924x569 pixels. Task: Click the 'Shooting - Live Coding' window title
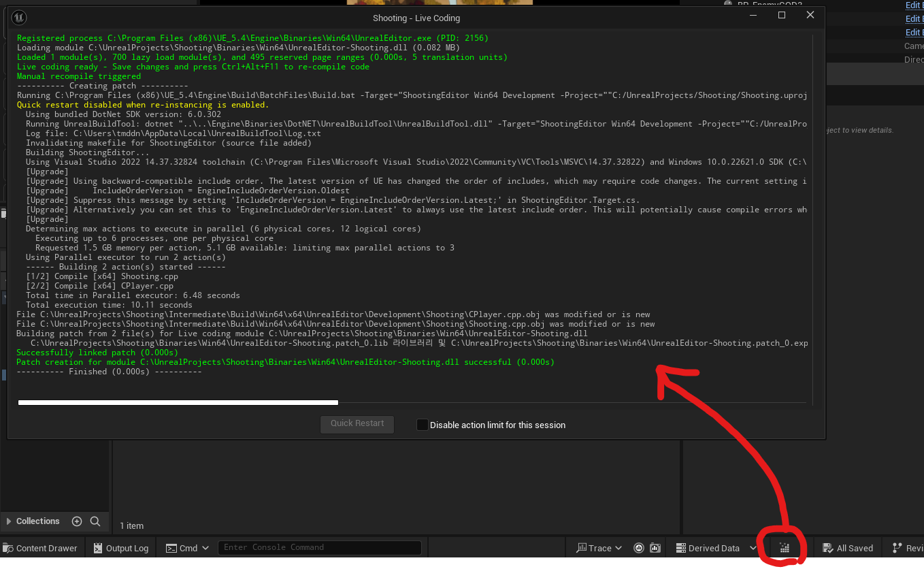click(x=416, y=18)
